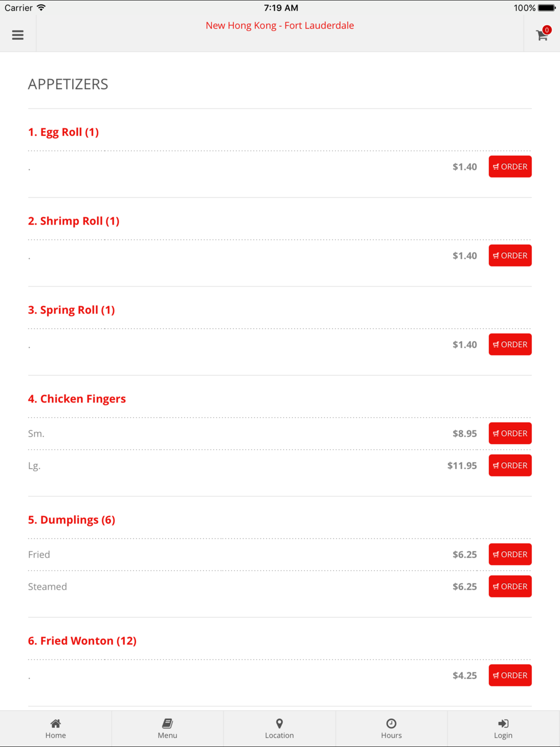Order the Egg Roll for $1.40

point(510,166)
